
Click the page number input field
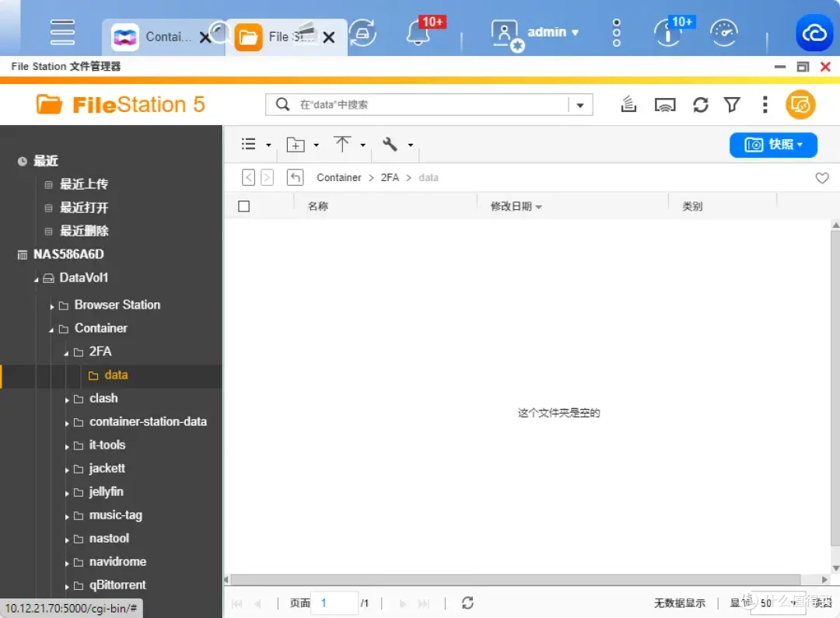click(334, 602)
